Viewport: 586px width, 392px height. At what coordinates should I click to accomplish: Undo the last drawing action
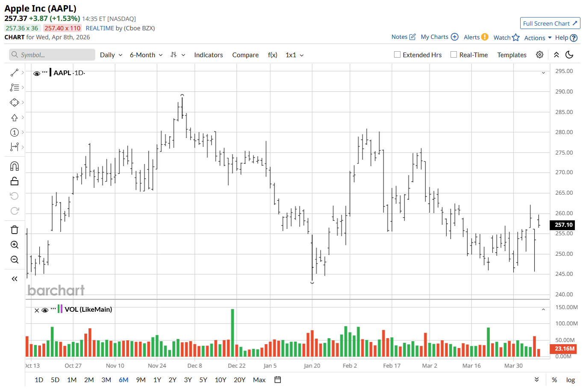[15, 196]
